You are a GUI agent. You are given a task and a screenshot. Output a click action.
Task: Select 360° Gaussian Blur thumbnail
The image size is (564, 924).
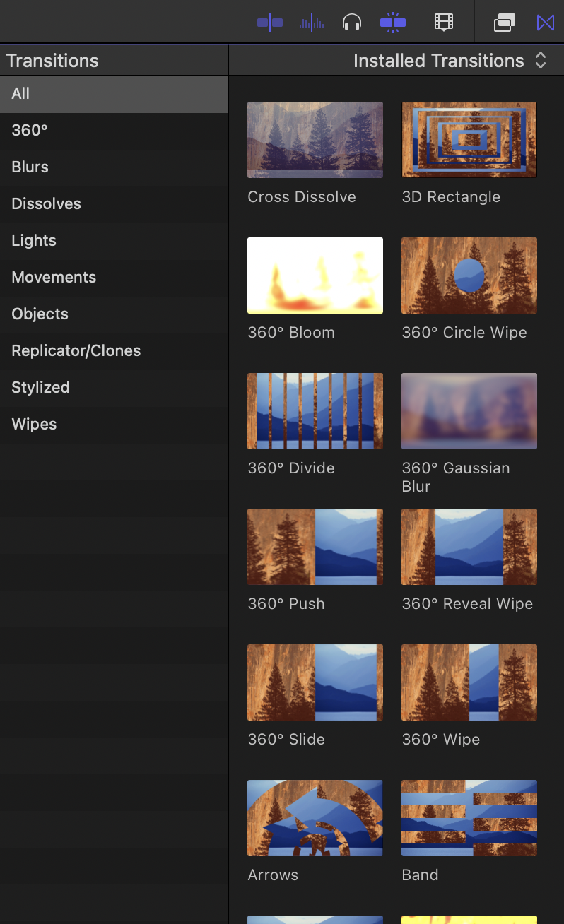(469, 411)
